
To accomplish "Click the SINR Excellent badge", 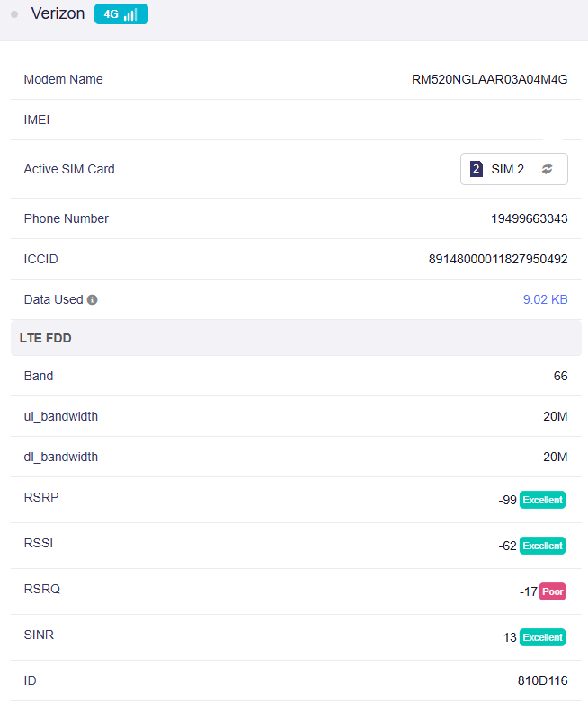I will [542, 637].
